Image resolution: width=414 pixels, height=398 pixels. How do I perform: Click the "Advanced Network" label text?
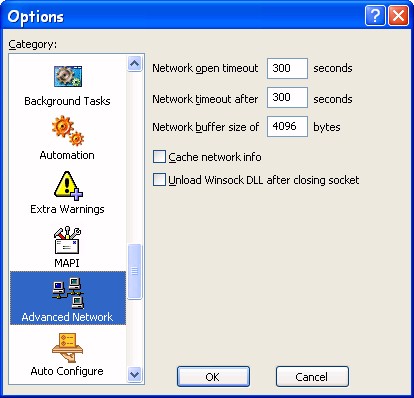click(67, 317)
